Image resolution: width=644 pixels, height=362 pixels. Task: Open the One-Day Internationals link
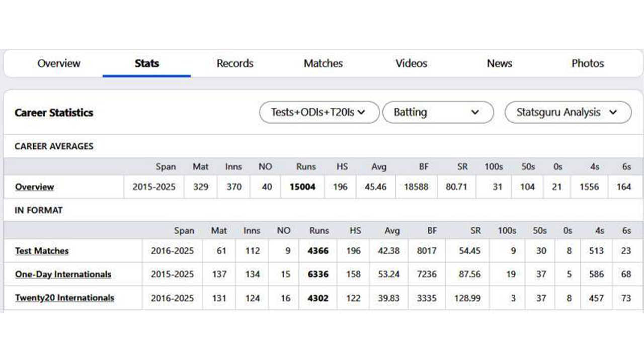[x=63, y=275]
